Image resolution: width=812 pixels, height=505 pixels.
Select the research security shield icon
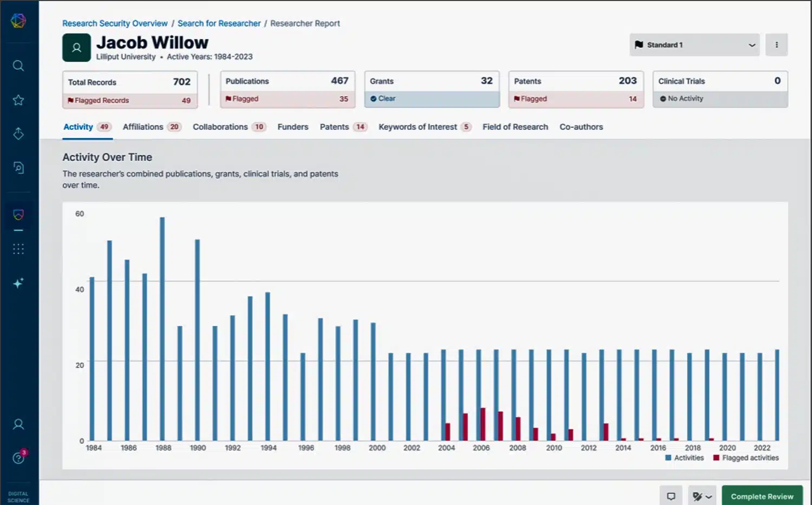18,215
